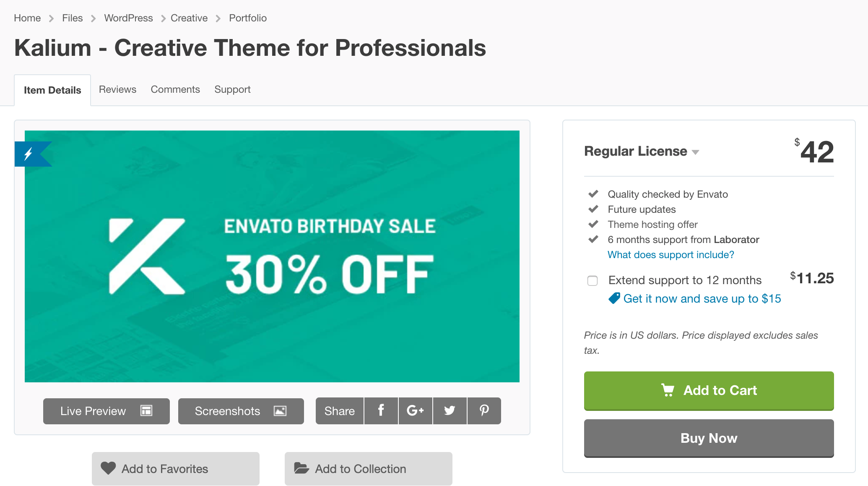This screenshot has height=486, width=868.
Task: Click the Twitter share icon
Action: [450, 410]
